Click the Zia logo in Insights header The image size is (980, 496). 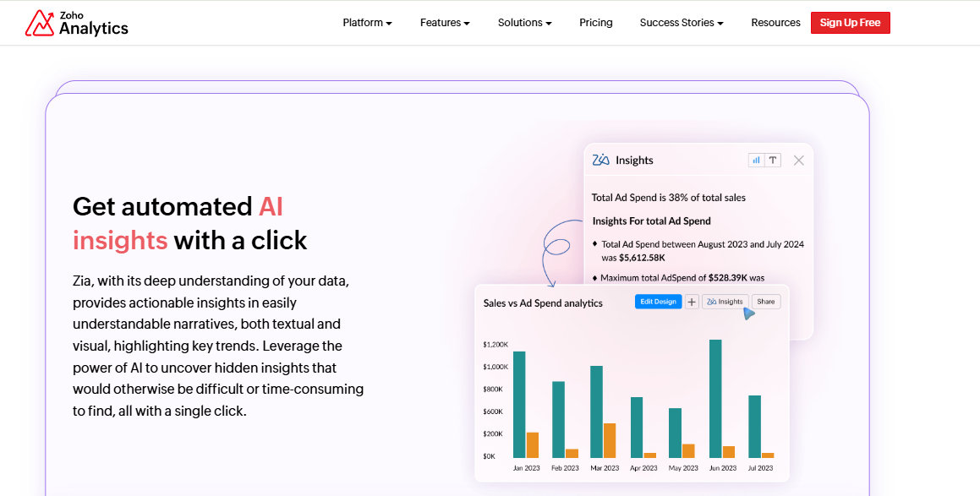pos(600,160)
